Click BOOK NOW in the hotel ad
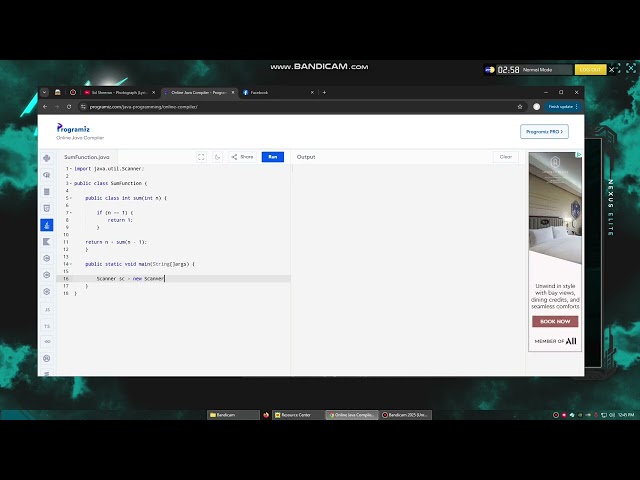The width and height of the screenshot is (640, 480). point(555,321)
